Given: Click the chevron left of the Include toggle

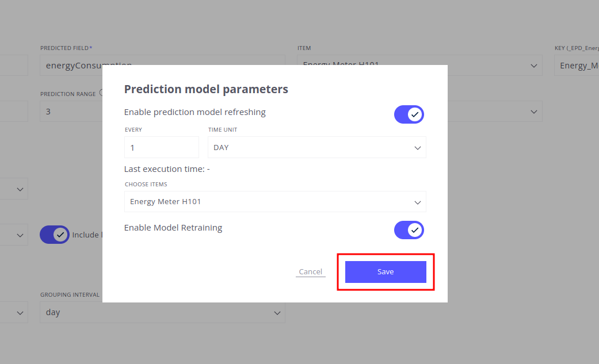Looking at the screenshot, I should point(20,235).
